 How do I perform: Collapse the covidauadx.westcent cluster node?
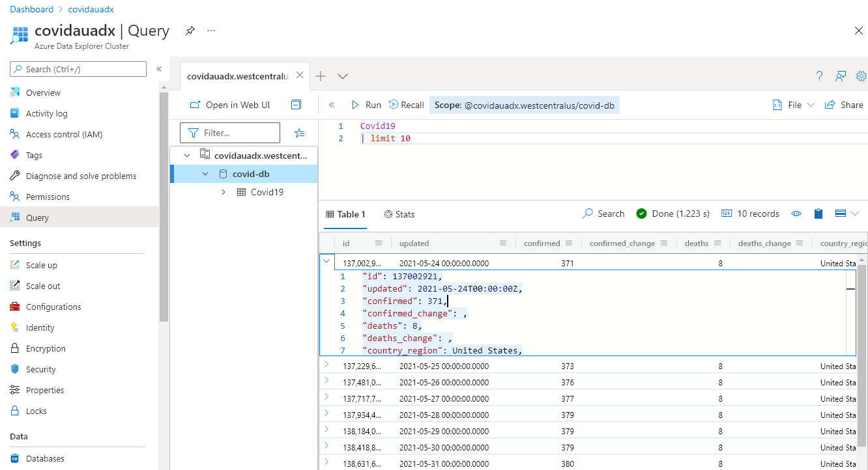187,156
